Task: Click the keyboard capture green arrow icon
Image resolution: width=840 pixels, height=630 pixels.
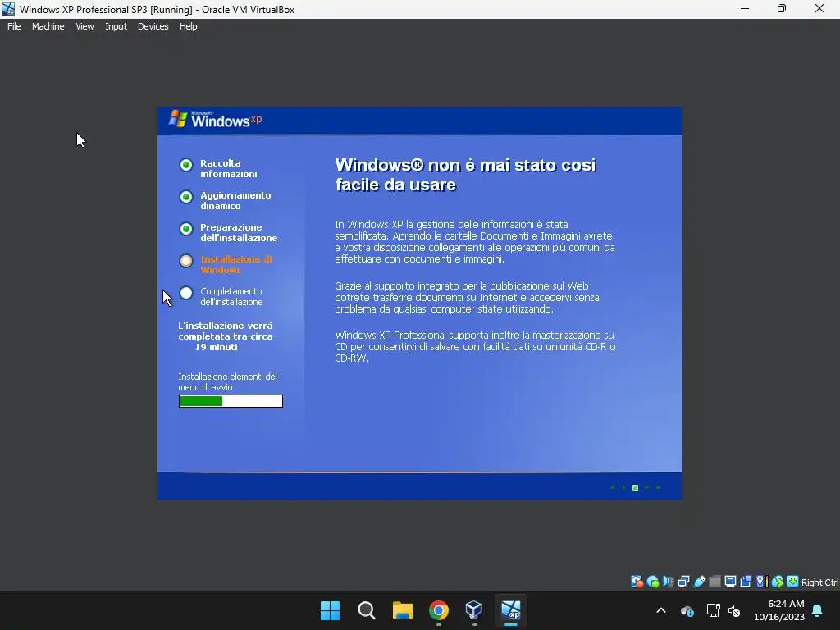Action: tap(793, 582)
